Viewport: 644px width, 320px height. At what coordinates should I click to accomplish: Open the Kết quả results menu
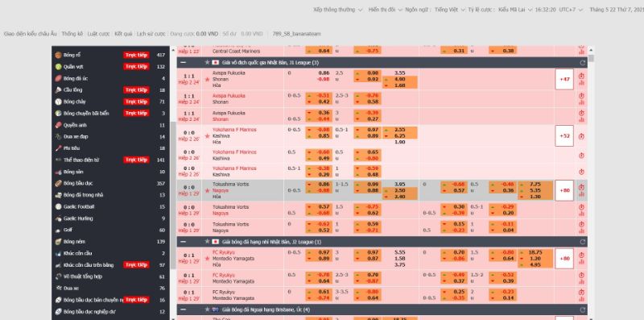[x=123, y=34]
